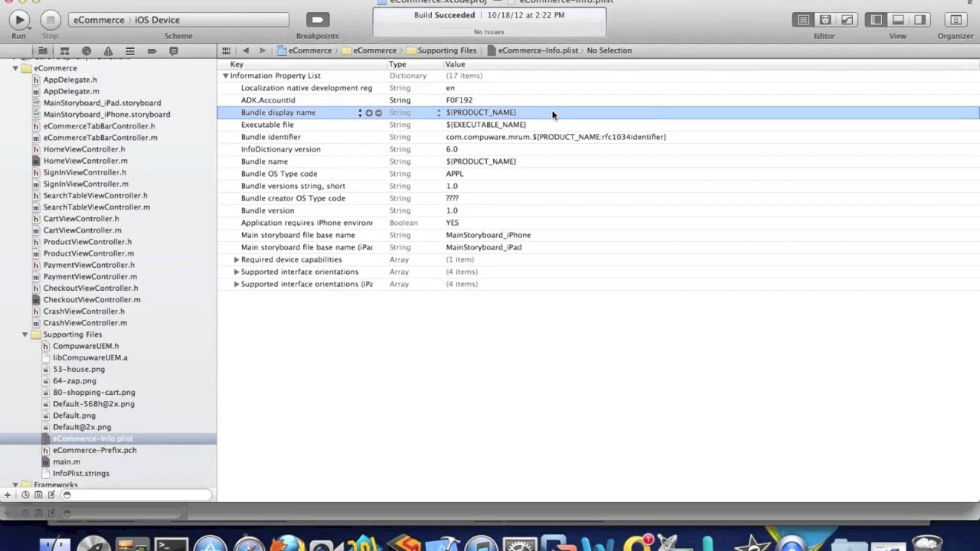
Task: Remove the Bundle display name row
Action: click(378, 112)
